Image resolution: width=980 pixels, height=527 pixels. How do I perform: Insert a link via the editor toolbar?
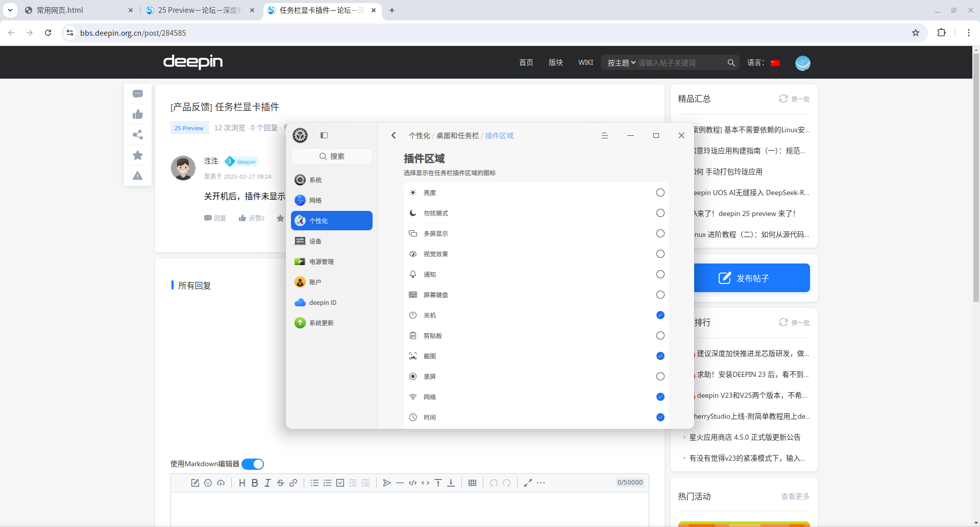pyautogui.click(x=293, y=483)
